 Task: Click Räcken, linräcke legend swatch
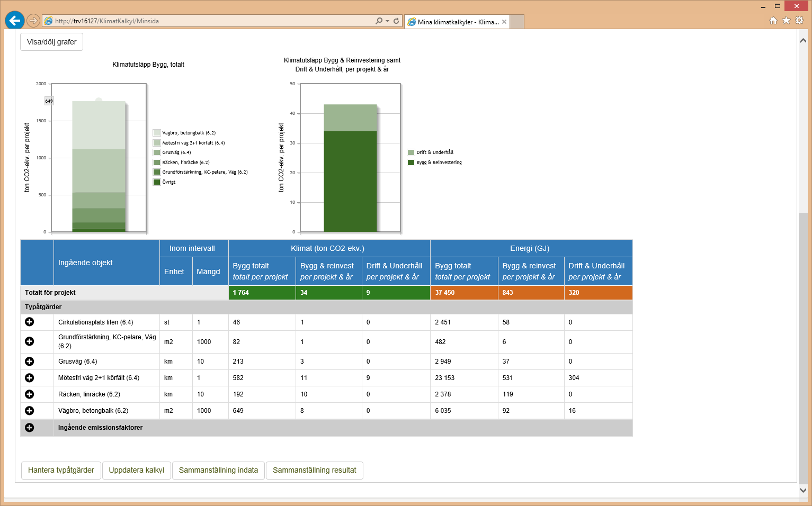[157, 162]
